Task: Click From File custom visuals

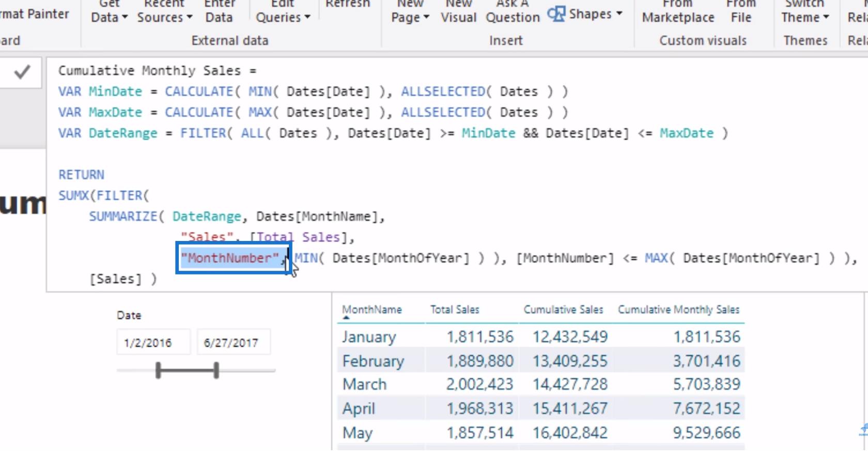Action: click(741, 11)
